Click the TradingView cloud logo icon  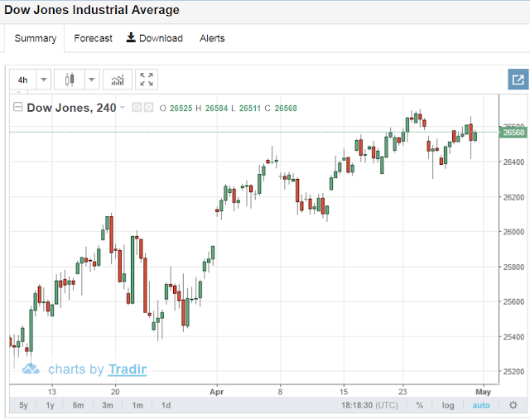(x=31, y=369)
